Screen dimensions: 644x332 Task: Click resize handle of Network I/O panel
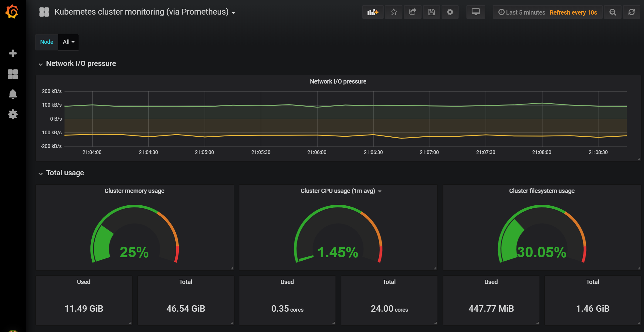(x=639, y=159)
